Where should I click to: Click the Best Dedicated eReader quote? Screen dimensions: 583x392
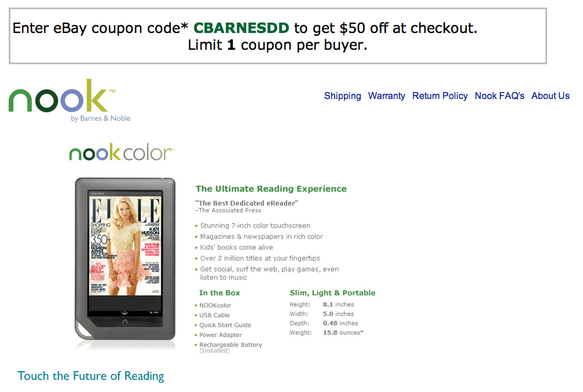click(247, 203)
